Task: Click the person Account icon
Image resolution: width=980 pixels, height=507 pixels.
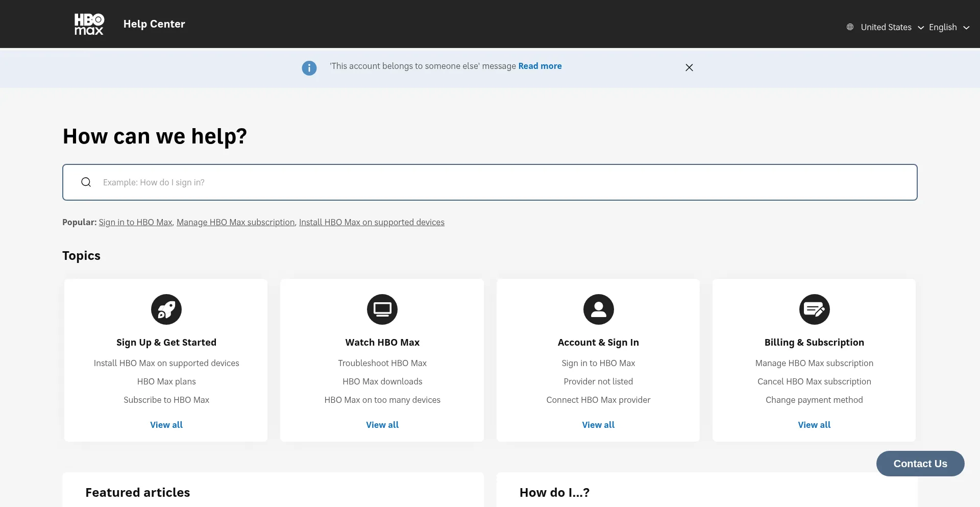Action: (x=598, y=309)
